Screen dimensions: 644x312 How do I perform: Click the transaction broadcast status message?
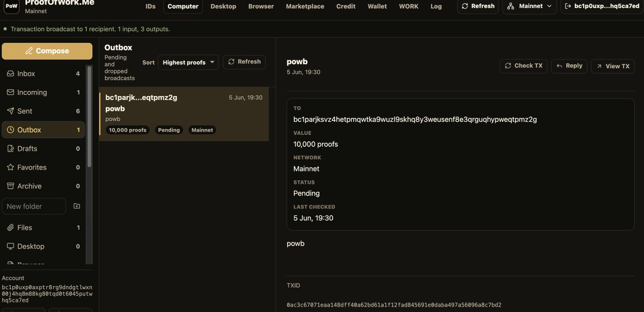coord(90,29)
